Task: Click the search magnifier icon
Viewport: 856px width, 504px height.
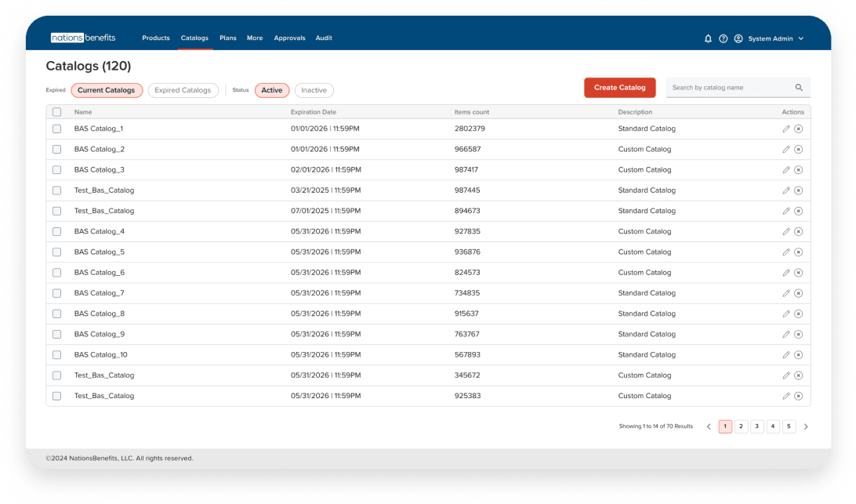Action: pyautogui.click(x=799, y=88)
